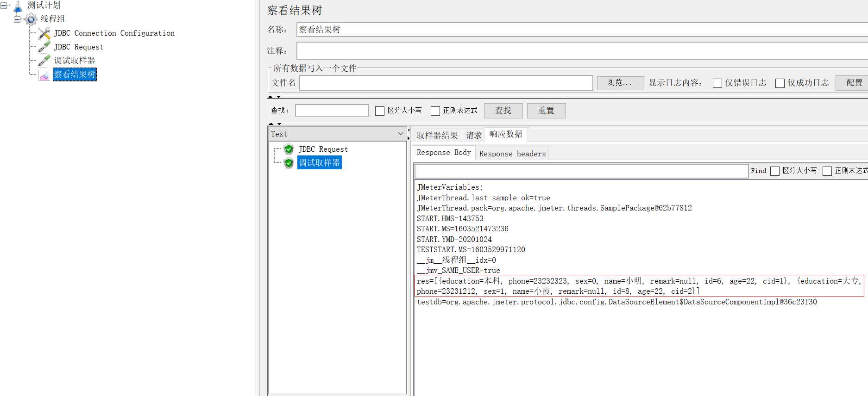Switch to the 取样器结果 tab

coord(437,135)
